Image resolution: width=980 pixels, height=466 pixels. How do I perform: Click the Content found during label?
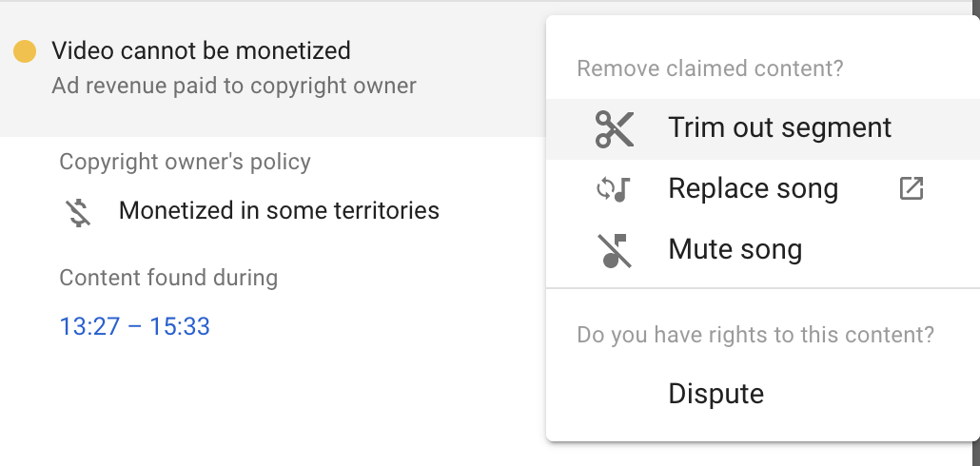point(168,279)
